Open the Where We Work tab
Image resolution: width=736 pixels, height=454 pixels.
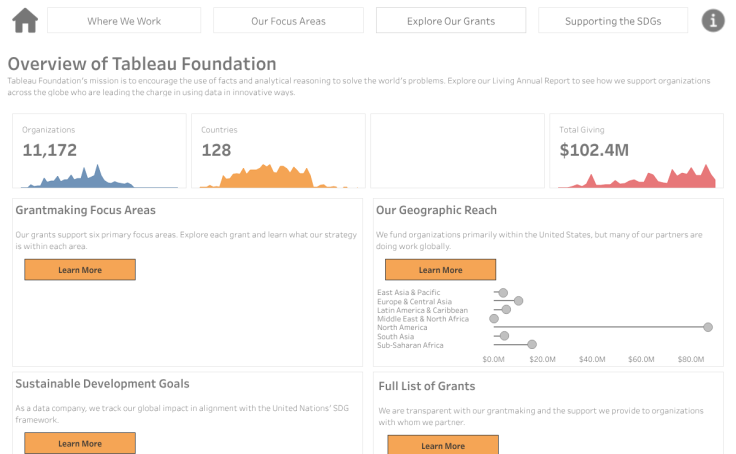[x=124, y=21]
